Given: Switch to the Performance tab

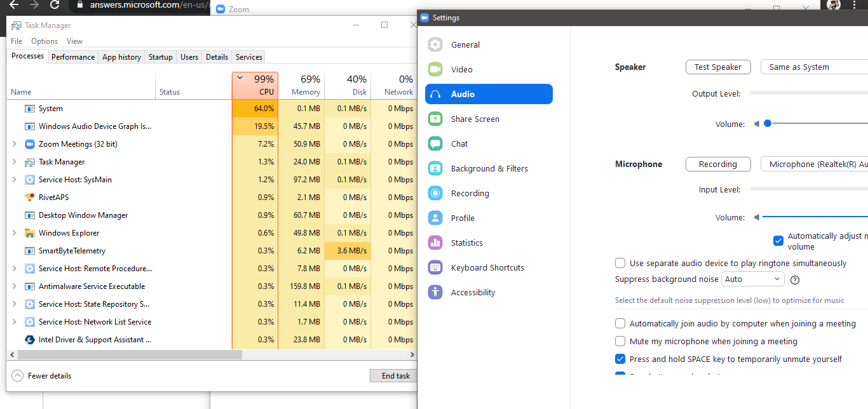Looking at the screenshot, I should tap(73, 57).
